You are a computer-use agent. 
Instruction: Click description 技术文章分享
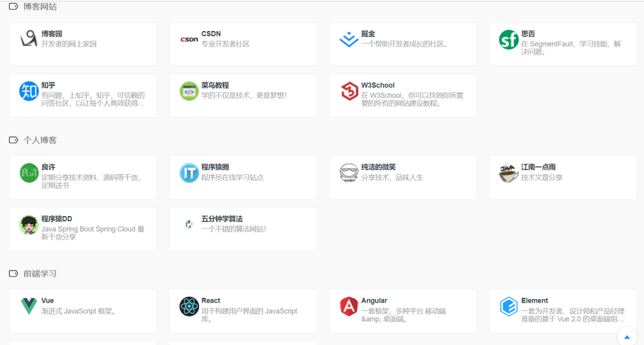click(x=542, y=178)
